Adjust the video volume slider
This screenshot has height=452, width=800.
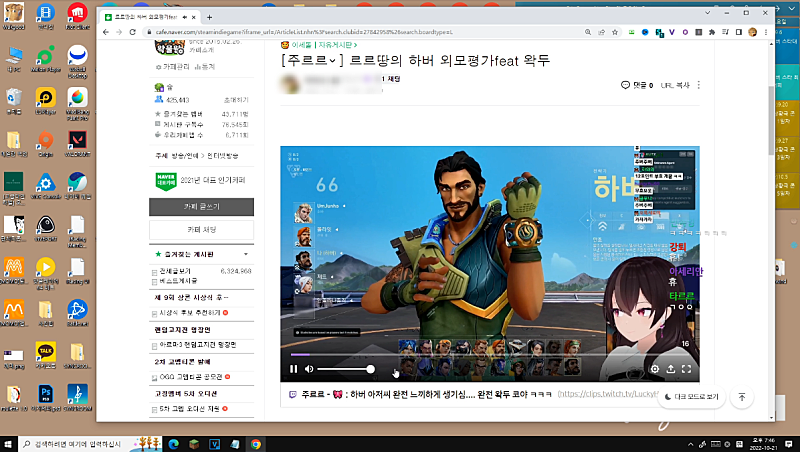tap(346, 369)
